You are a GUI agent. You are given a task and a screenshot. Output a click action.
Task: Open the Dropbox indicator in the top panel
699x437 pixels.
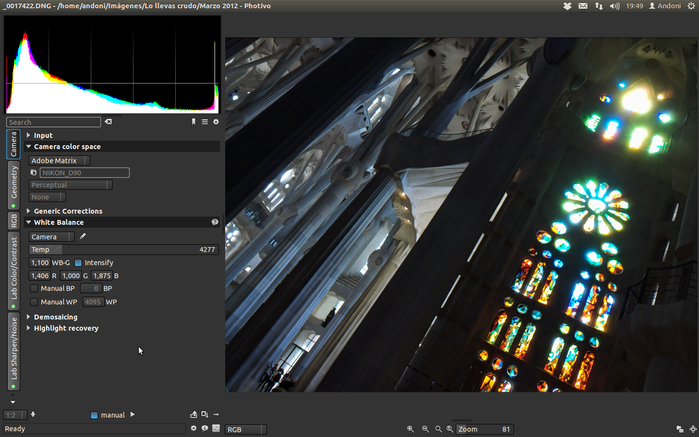567,6
